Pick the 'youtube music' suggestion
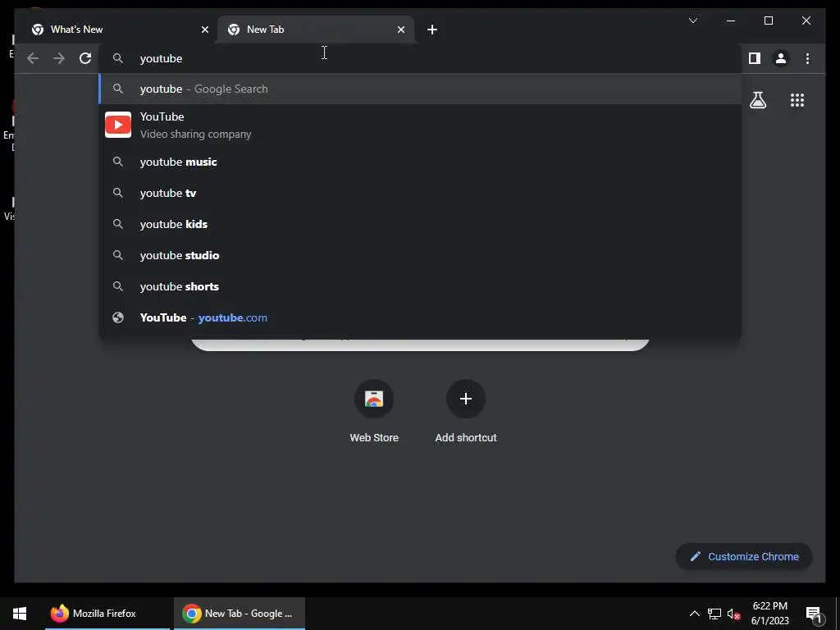 [x=420, y=162]
